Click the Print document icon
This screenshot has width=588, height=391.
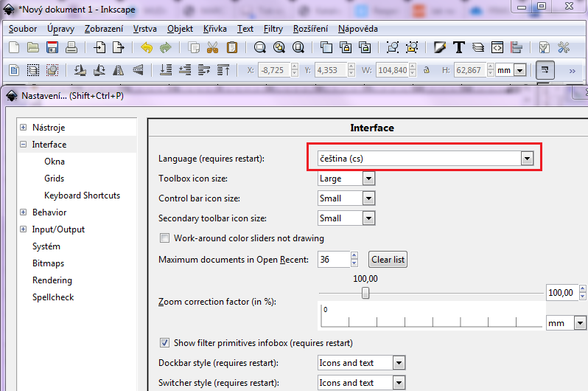click(71, 48)
